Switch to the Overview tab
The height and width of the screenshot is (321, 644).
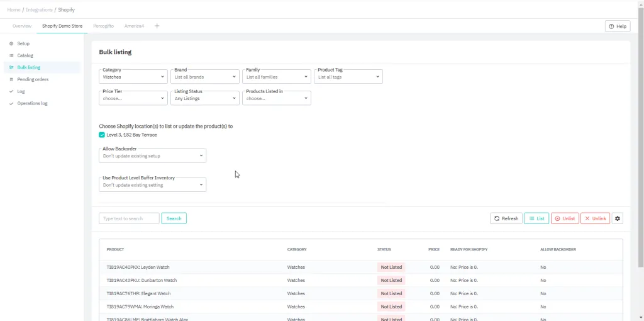click(x=22, y=26)
